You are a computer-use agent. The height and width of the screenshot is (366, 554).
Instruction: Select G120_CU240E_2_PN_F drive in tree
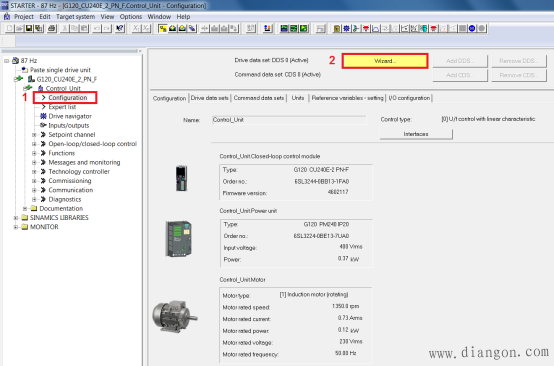(67, 79)
